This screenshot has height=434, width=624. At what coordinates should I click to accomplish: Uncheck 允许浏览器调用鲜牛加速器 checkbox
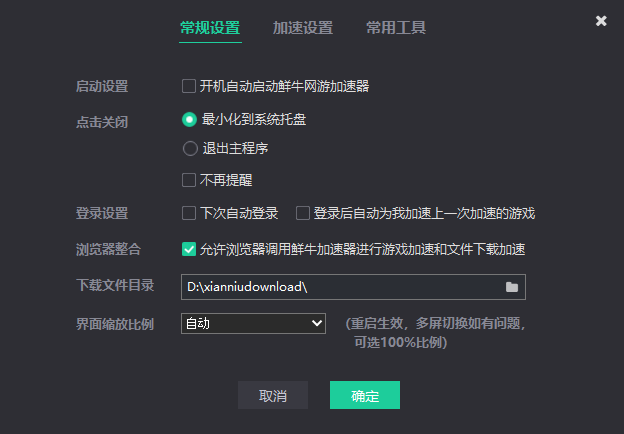coord(189,249)
